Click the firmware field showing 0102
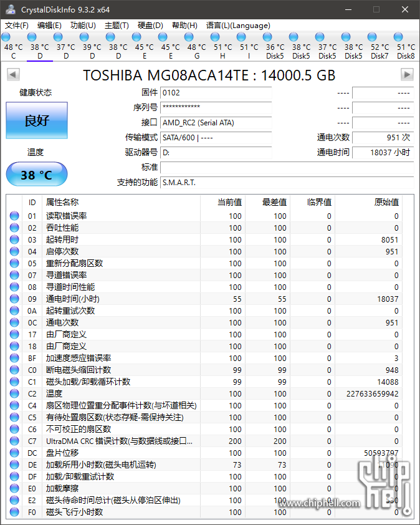The width and height of the screenshot is (420, 525). tap(216, 93)
